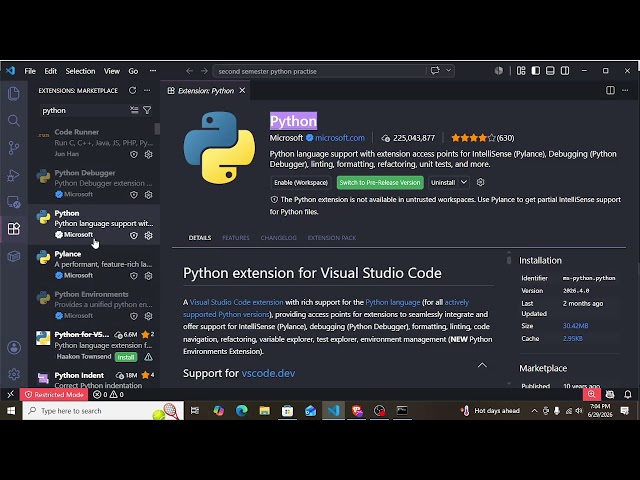The width and height of the screenshot is (640, 480).
Task: Switch to the Features tab
Action: coord(236,238)
